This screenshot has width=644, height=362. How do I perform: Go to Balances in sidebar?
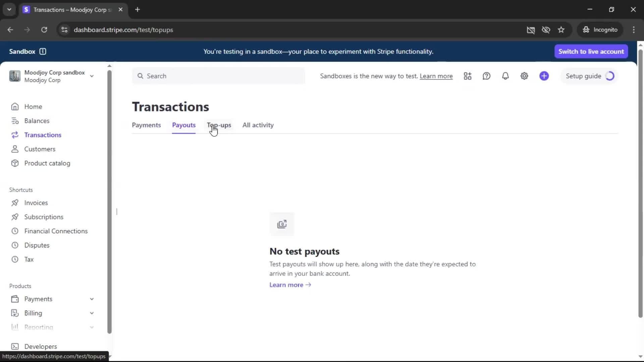(37, 121)
